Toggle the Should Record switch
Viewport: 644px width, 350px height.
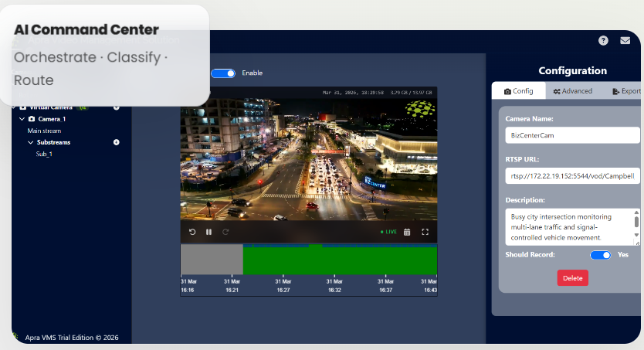click(601, 255)
